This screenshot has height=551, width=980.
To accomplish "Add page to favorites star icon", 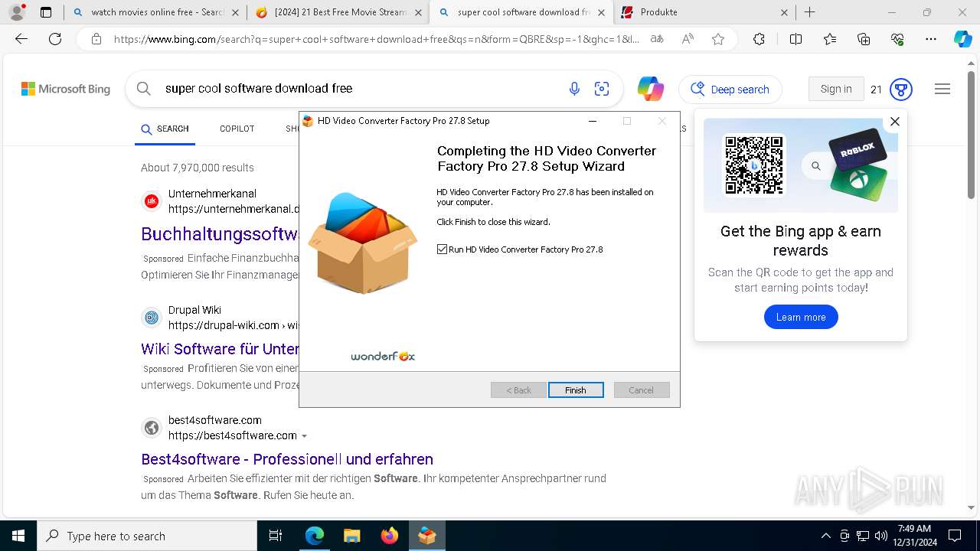I will (718, 39).
